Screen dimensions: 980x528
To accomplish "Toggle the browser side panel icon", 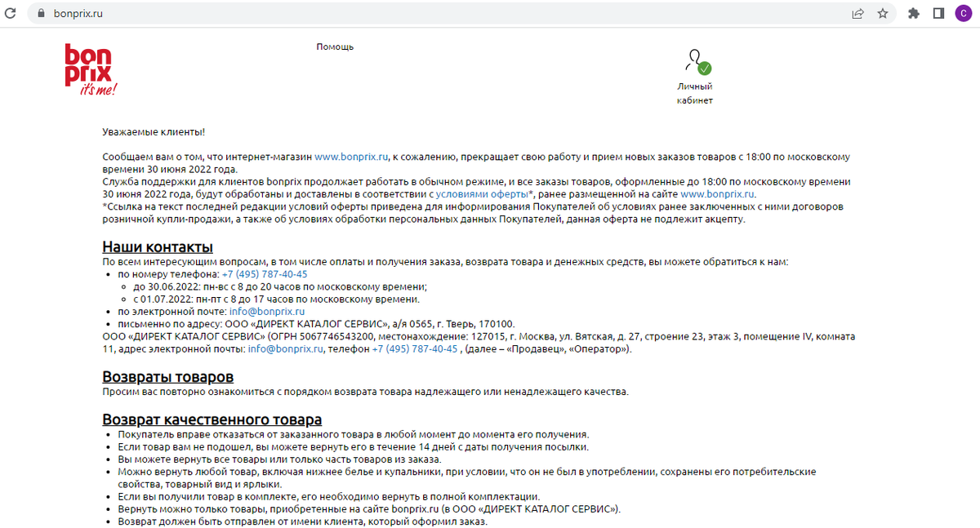I will tap(938, 14).
